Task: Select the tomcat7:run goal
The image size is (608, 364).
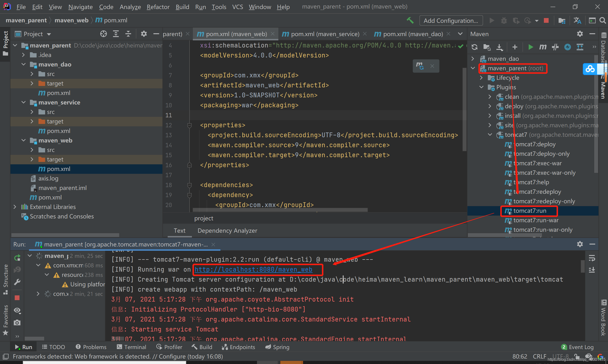Action: (530, 211)
